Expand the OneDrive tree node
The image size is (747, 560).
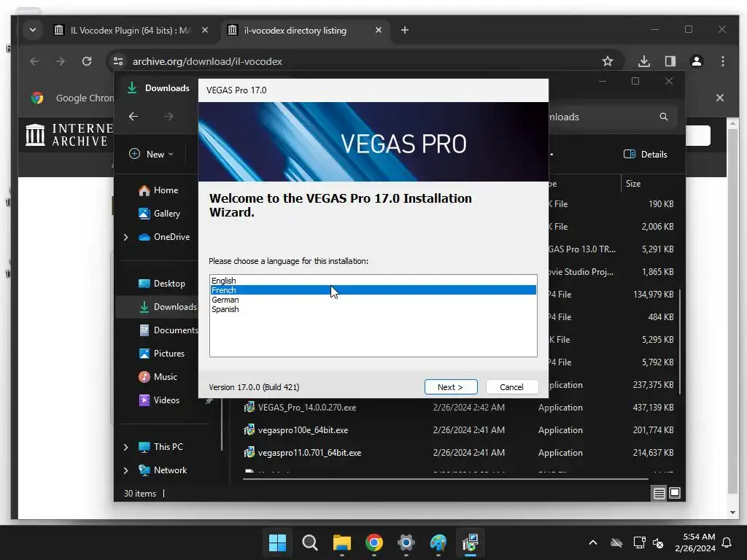(125, 237)
